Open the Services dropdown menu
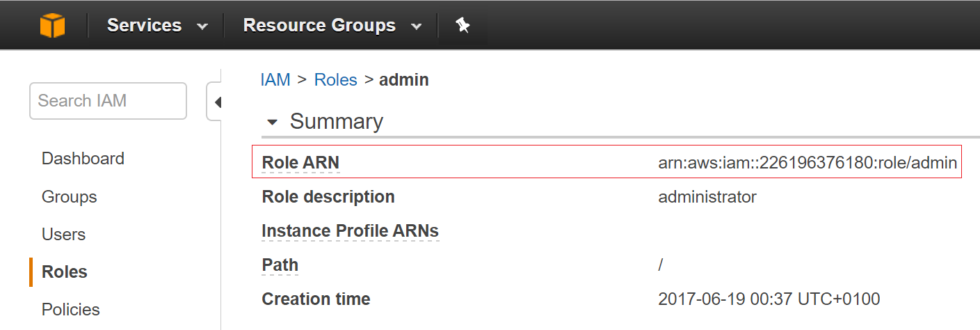The height and width of the screenshot is (330, 980). [x=157, y=26]
